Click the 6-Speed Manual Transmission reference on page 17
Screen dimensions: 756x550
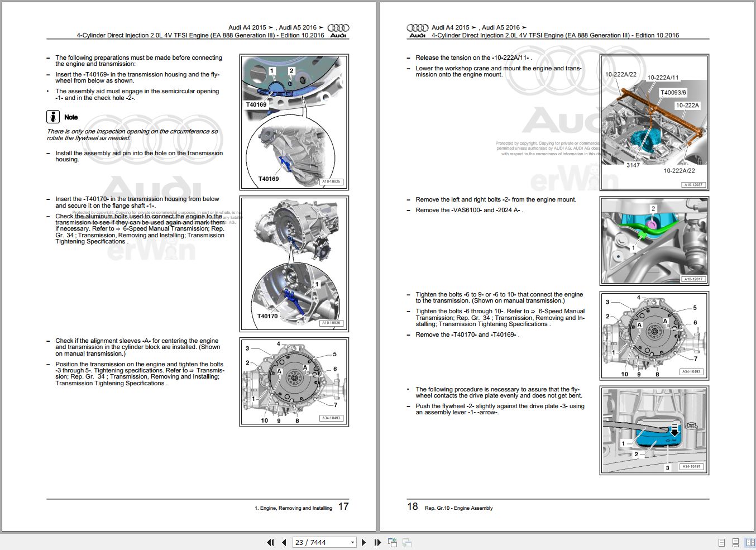pos(174,228)
